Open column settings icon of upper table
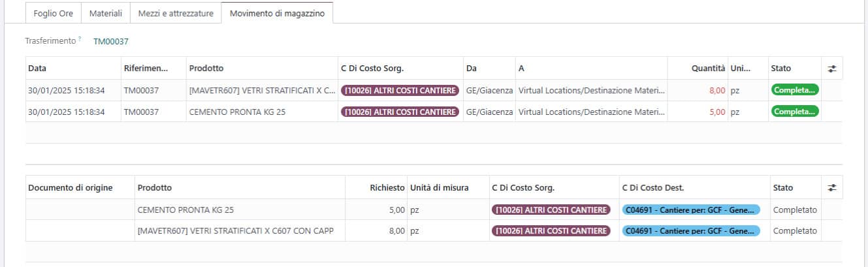The width and height of the screenshot is (868, 267). (x=831, y=69)
